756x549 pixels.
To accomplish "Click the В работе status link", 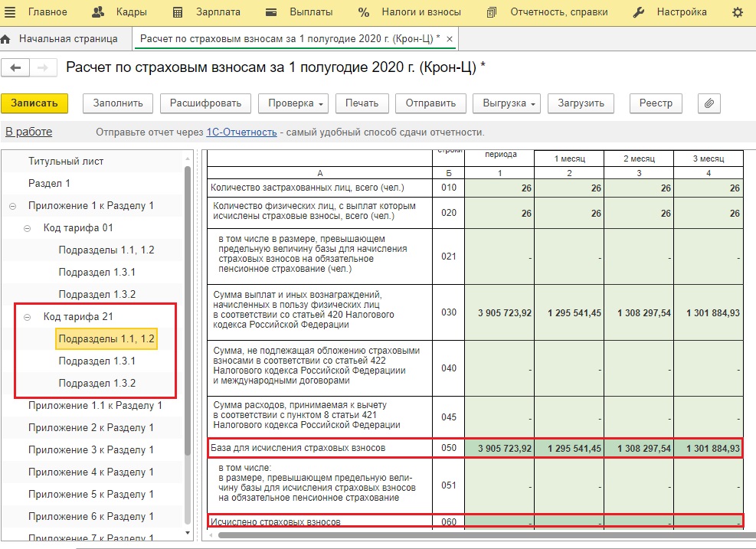I will click(x=29, y=132).
